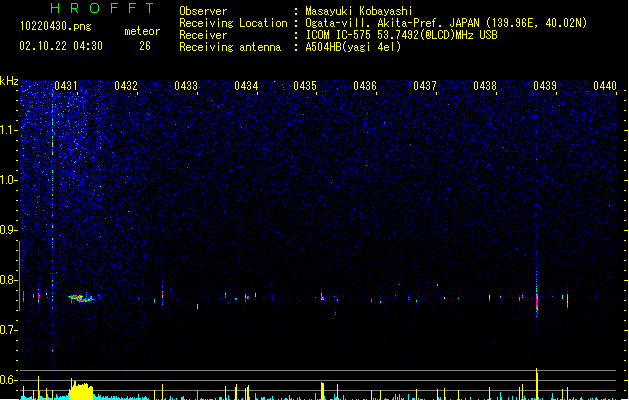The height and width of the screenshot is (400, 629).
Task: Click the date stamp 02.10.22 04:30
Action: click(x=61, y=46)
